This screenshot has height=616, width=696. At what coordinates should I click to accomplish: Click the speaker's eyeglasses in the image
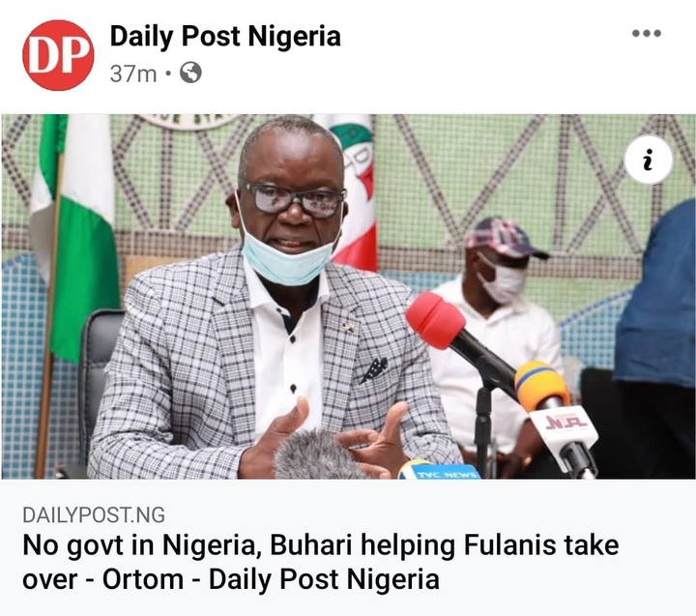point(292,198)
